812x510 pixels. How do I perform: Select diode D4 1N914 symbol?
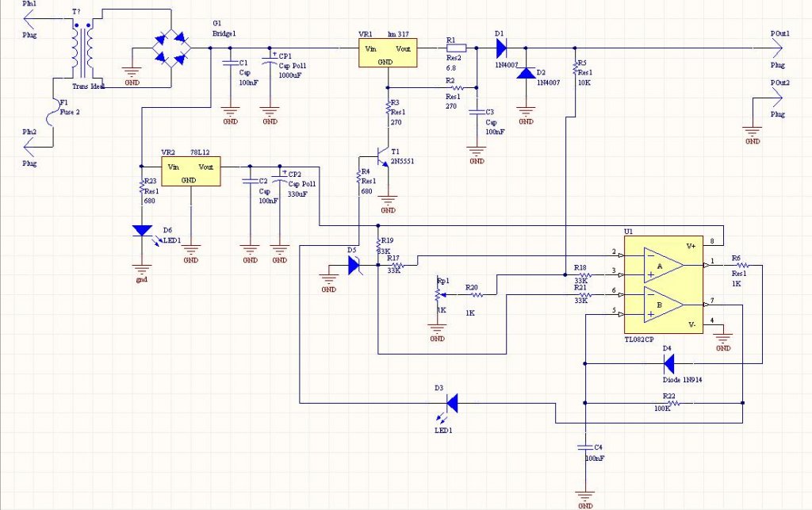coord(668,363)
